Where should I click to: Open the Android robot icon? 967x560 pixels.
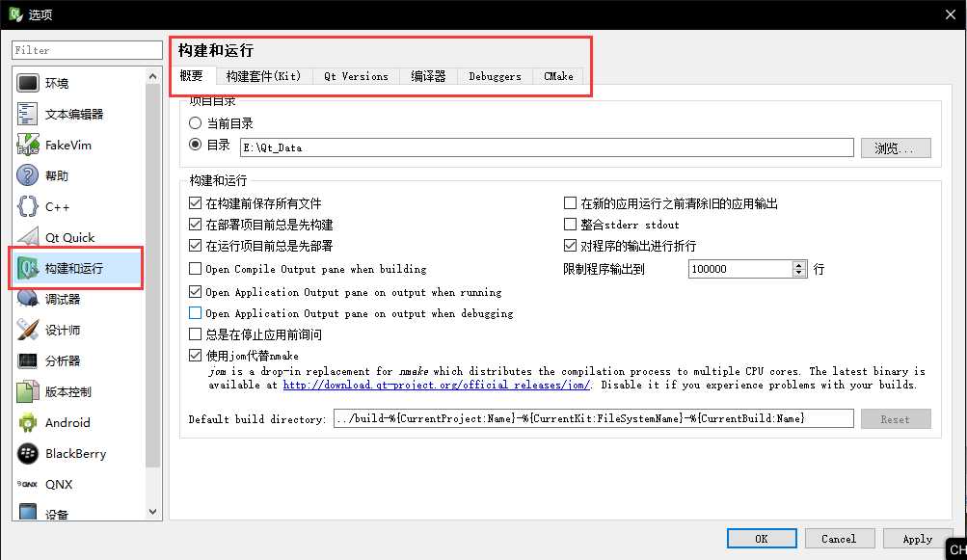[x=28, y=422]
